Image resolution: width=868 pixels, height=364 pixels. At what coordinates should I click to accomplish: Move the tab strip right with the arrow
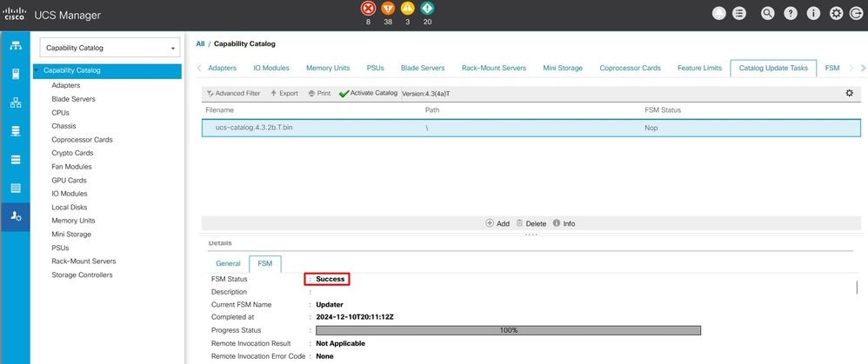click(x=863, y=68)
